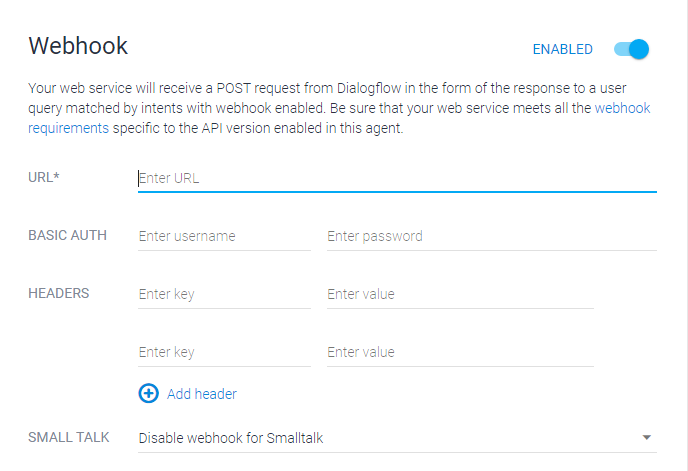The image size is (688, 471).
Task: Click the plus icon for Add header
Action: [x=148, y=394]
